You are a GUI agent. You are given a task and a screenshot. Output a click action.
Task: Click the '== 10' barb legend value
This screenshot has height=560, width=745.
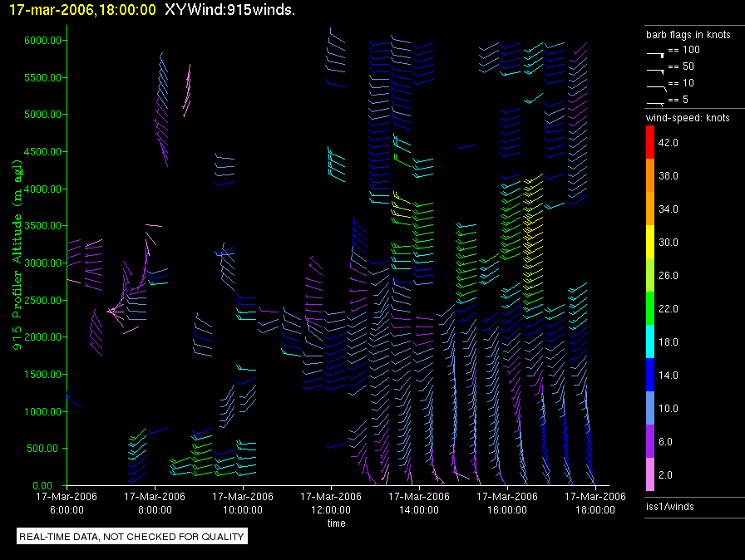[x=681, y=83]
